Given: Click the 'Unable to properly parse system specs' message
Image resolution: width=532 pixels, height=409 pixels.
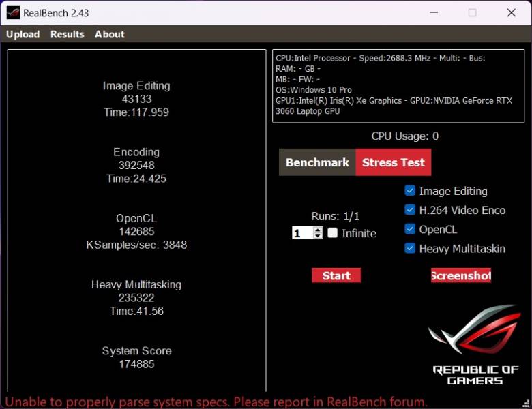Looking at the screenshot, I should point(216,402).
